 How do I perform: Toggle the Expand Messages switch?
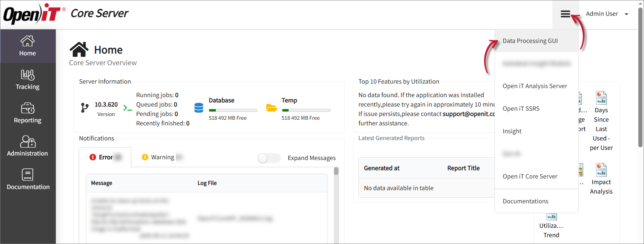pos(269,158)
